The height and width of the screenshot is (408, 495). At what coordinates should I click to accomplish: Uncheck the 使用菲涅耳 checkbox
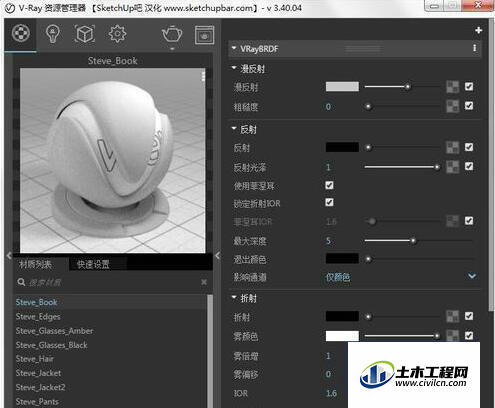(x=329, y=185)
